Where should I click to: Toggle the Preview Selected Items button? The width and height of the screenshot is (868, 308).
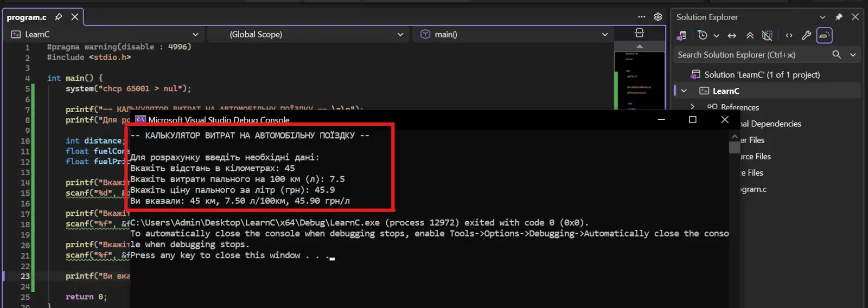click(x=824, y=35)
